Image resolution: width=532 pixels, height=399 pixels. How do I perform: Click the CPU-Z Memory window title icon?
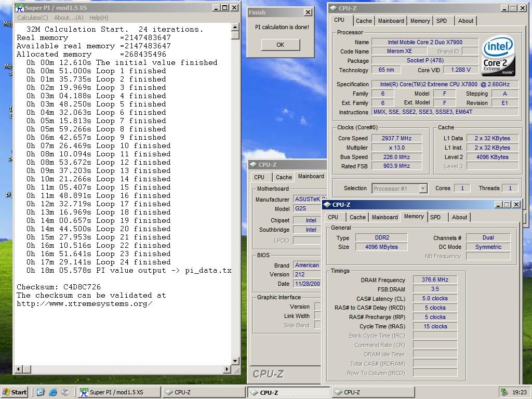[327, 205]
